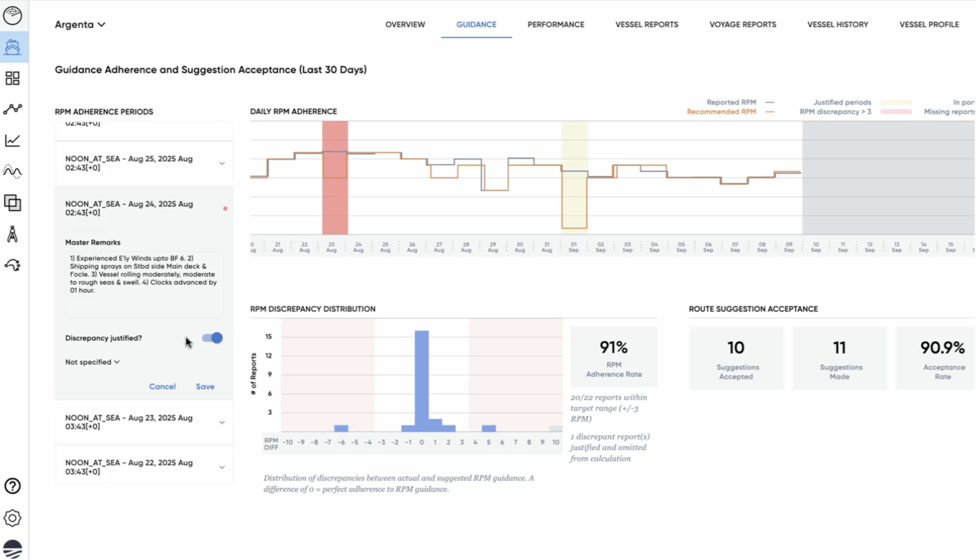Image resolution: width=976 pixels, height=560 pixels.
Task: Open the compass divider icon in sidebar
Action: pos(13,234)
